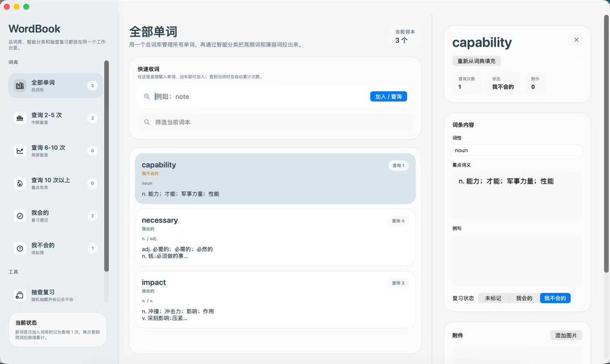The height and width of the screenshot is (364, 610).
Task: Open the 全部单词 library in sidebar
Action: coord(55,86)
